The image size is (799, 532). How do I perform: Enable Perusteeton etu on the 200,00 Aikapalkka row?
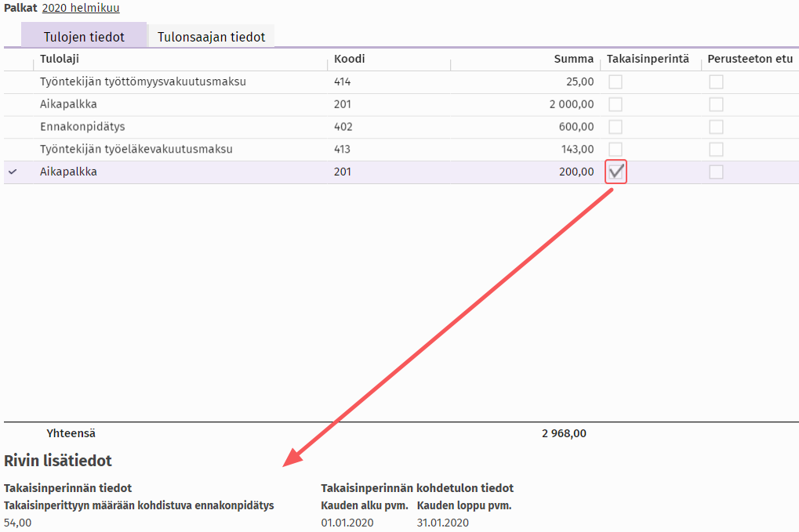[x=716, y=172]
